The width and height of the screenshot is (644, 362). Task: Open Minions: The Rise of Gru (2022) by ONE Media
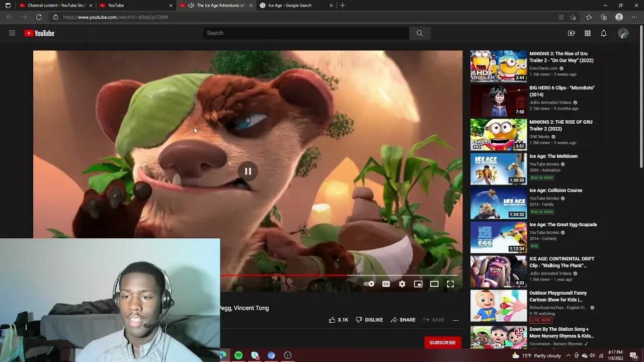pyautogui.click(x=560, y=125)
